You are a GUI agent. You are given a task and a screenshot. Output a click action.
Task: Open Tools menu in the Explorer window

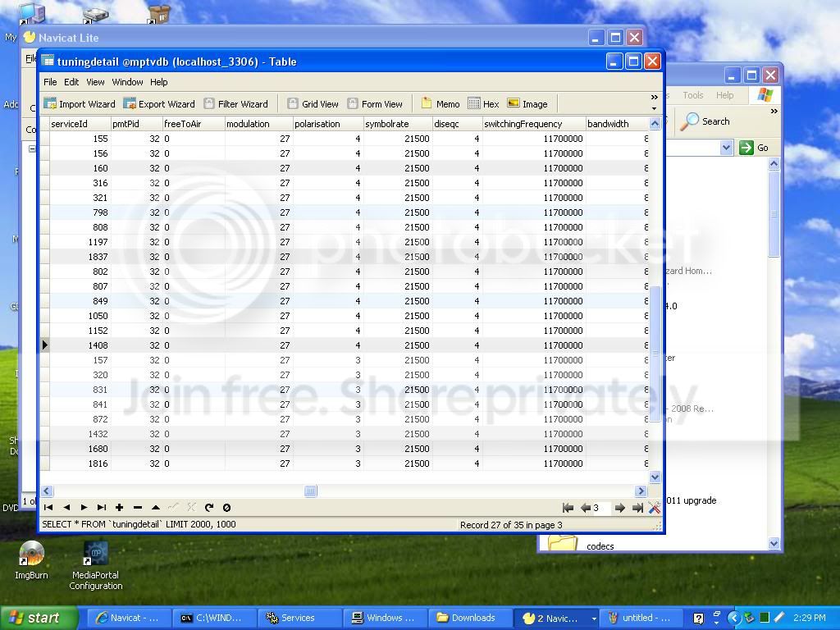point(692,95)
